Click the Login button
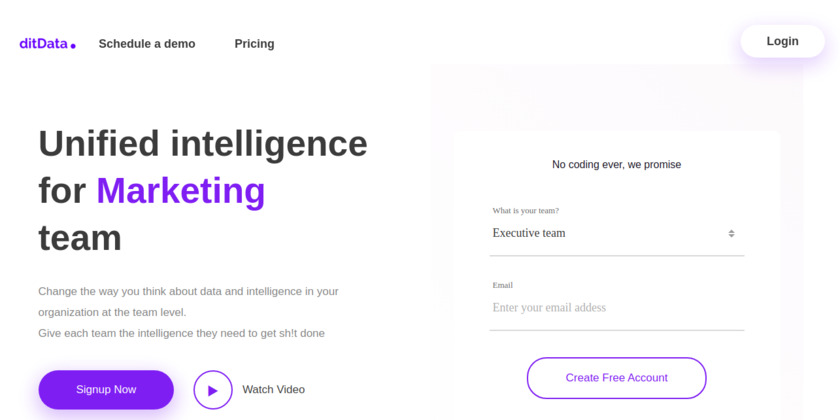Image resolution: width=840 pixels, height=420 pixels. coord(782,41)
